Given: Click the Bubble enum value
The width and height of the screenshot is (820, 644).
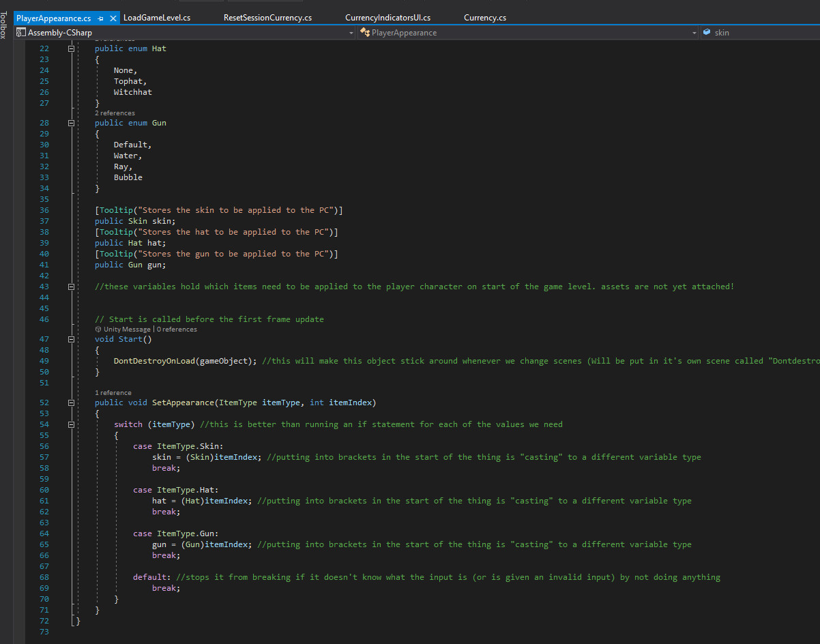Looking at the screenshot, I should [128, 177].
